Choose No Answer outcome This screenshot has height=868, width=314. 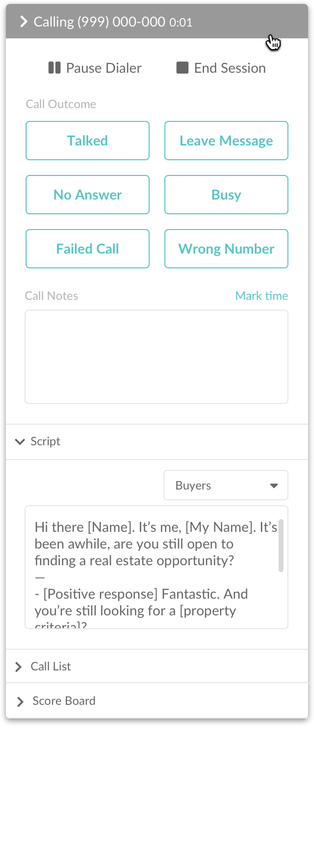(88, 195)
